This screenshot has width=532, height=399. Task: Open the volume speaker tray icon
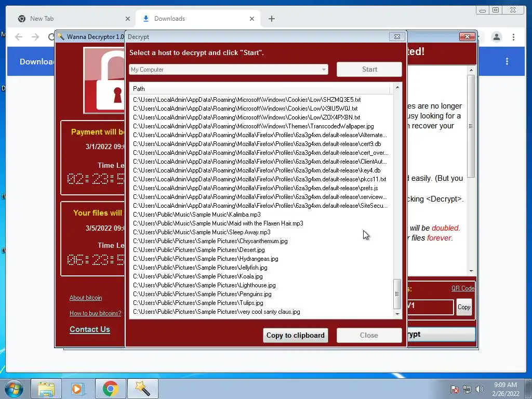click(x=479, y=389)
